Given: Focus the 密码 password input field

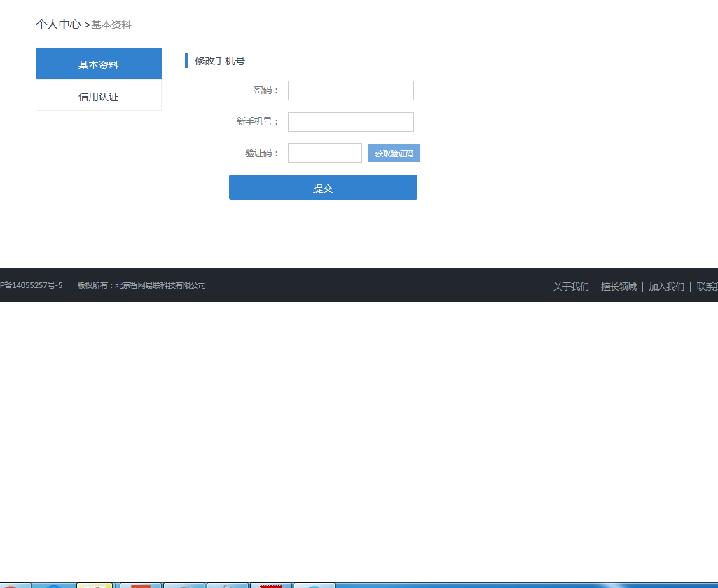Looking at the screenshot, I should [350, 90].
